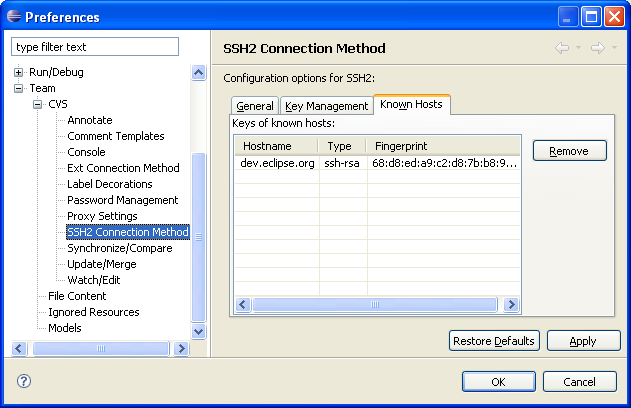Click the help question mark icon

point(24,381)
